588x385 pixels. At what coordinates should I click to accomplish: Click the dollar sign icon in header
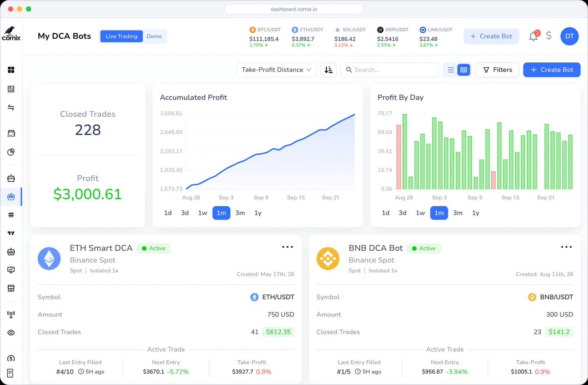pos(549,36)
